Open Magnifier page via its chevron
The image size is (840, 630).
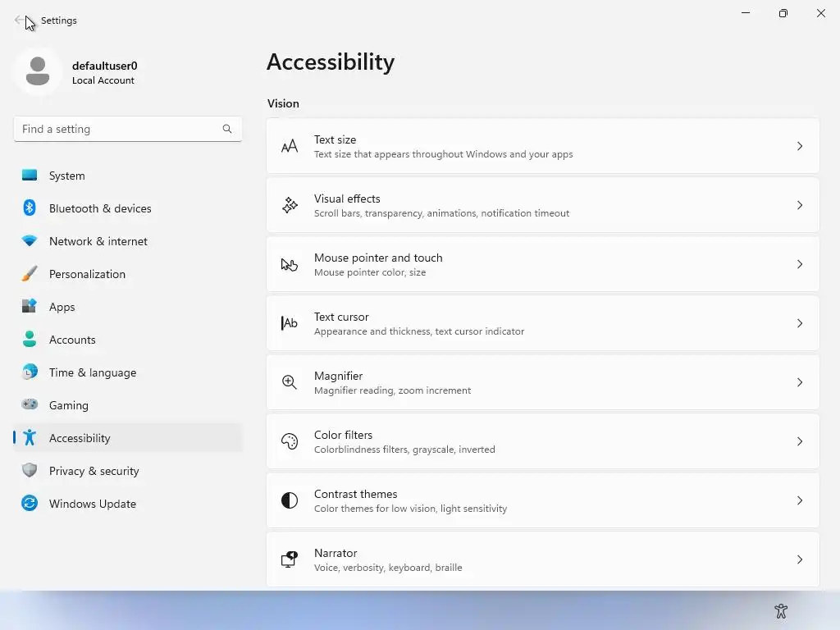coord(800,382)
